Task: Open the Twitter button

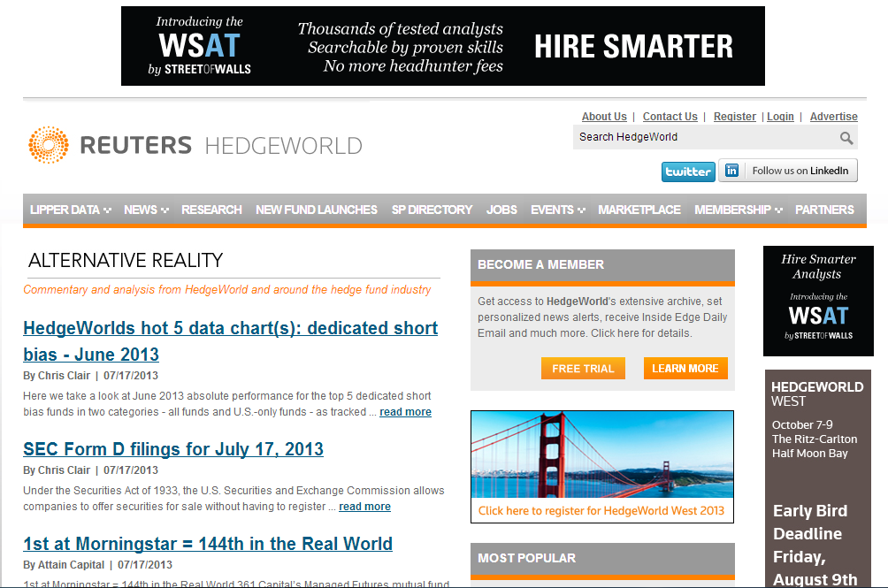Action: coord(687,172)
